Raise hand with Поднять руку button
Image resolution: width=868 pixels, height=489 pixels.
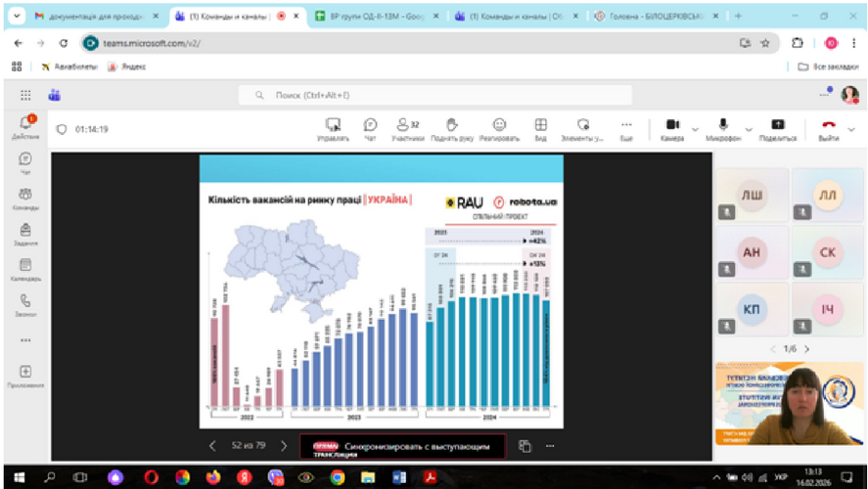[452, 128]
